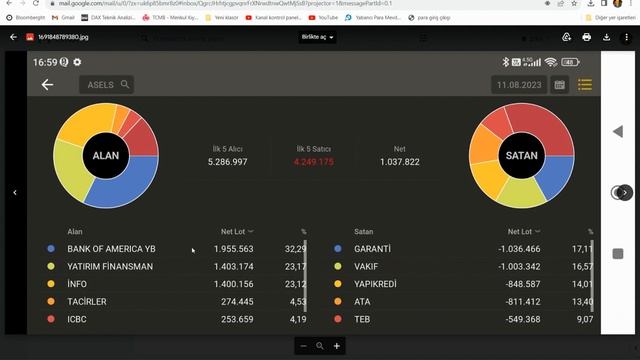Click the İlk 5 Alıcı total 5.286.997
The height and width of the screenshot is (360, 640).
click(227, 162)
